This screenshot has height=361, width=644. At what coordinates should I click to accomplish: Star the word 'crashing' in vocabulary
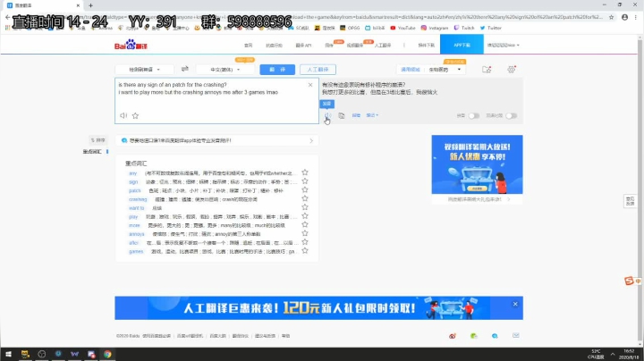click(x=305, y=198)
